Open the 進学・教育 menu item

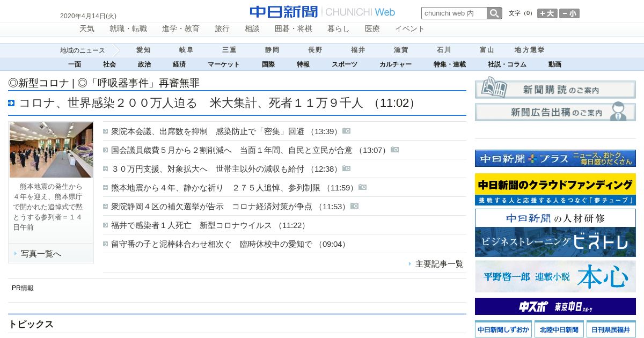pyautogui.click(x=181, y=29)
